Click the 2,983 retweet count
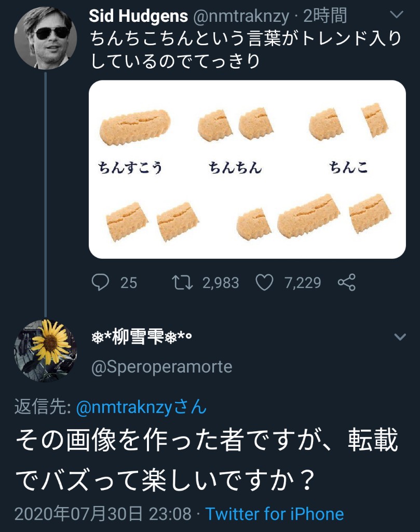 [x=221, y=283]
